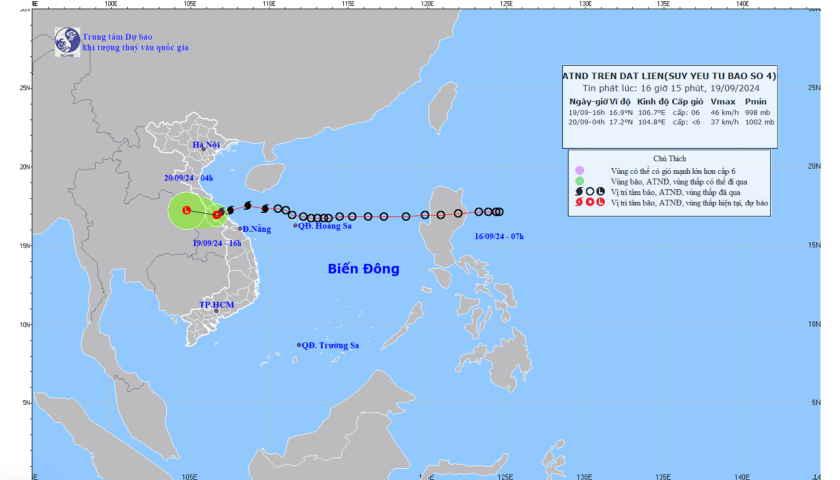840x480 pixels.
Task: Click the NCHMF forecast center logo
Action: [x=68, y=42]
